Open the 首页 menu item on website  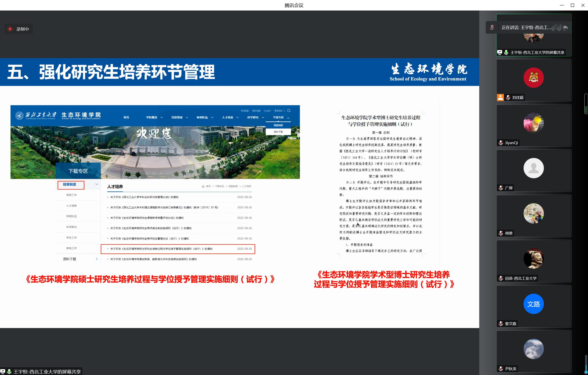click(126, 118)
